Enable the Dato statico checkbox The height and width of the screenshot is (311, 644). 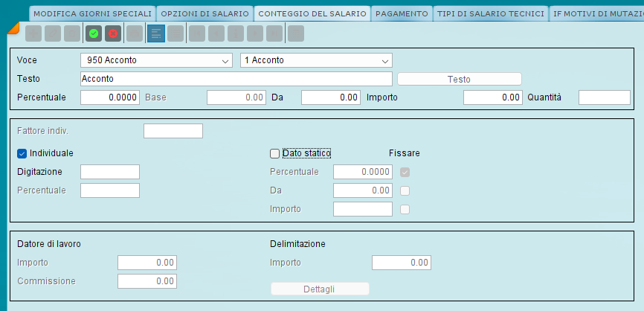(274, 153)
